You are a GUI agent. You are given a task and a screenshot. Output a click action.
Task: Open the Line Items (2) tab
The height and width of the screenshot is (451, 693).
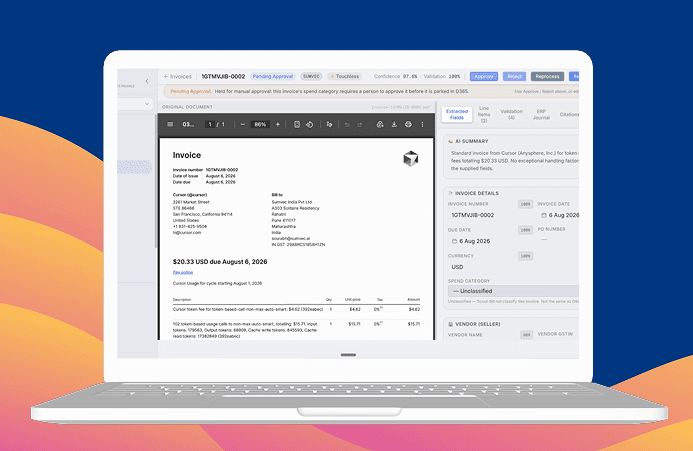[x=484, y=114]
